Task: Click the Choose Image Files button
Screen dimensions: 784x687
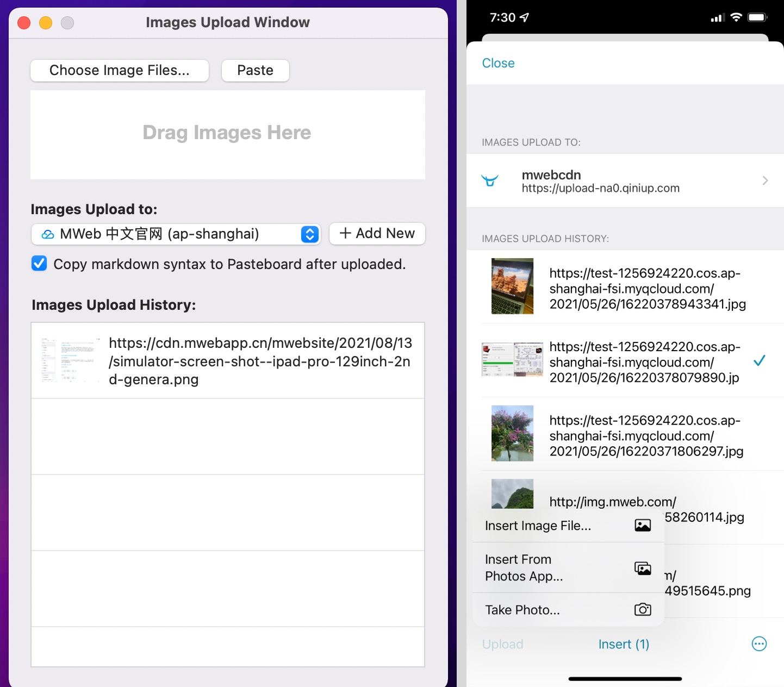Action: click(120, 71)
